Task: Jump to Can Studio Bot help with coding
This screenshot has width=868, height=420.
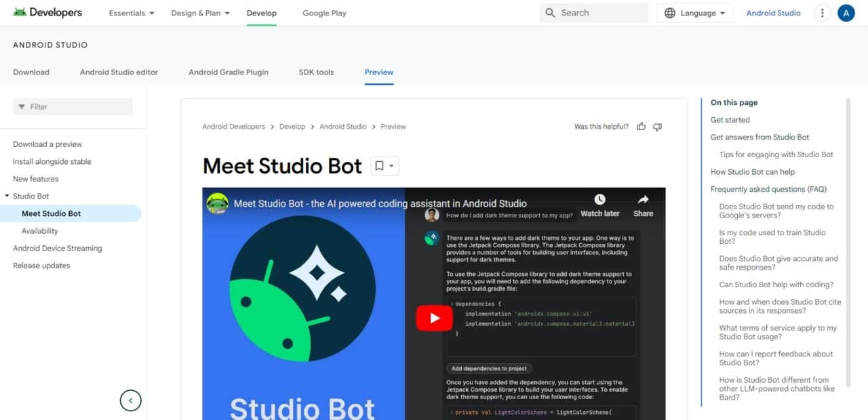Action: click(x=776, y=285)
